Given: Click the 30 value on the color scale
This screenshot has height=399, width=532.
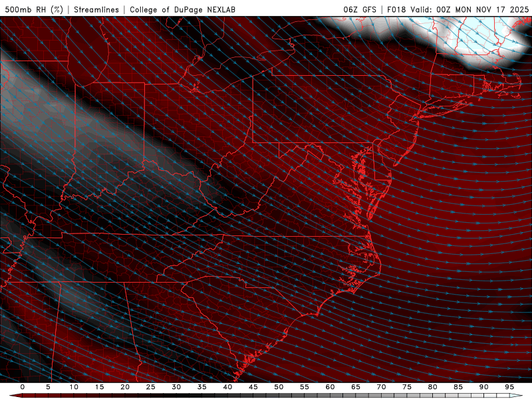Looking at the screenshot, I should point(176,387).
